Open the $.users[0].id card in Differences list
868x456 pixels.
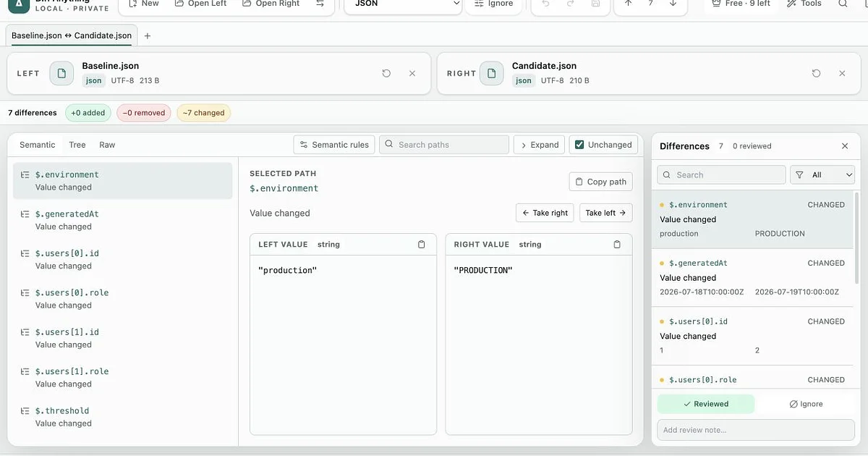(752, 336)
